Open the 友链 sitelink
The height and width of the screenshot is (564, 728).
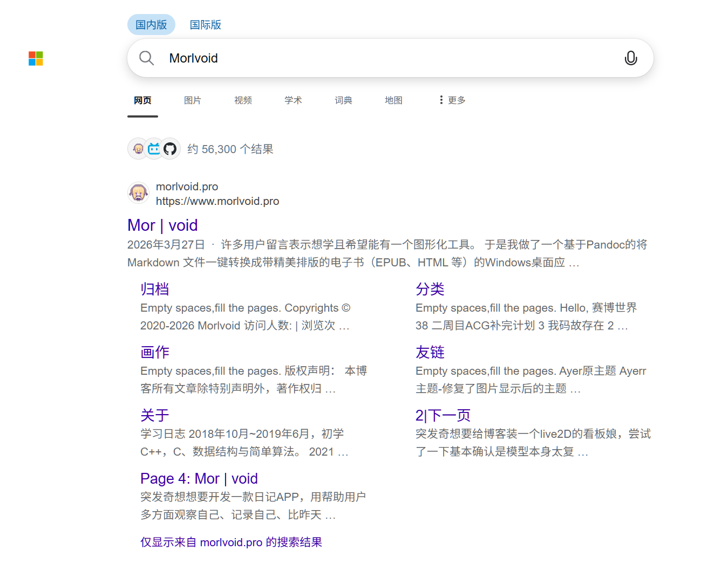click(x=430, y=353)
